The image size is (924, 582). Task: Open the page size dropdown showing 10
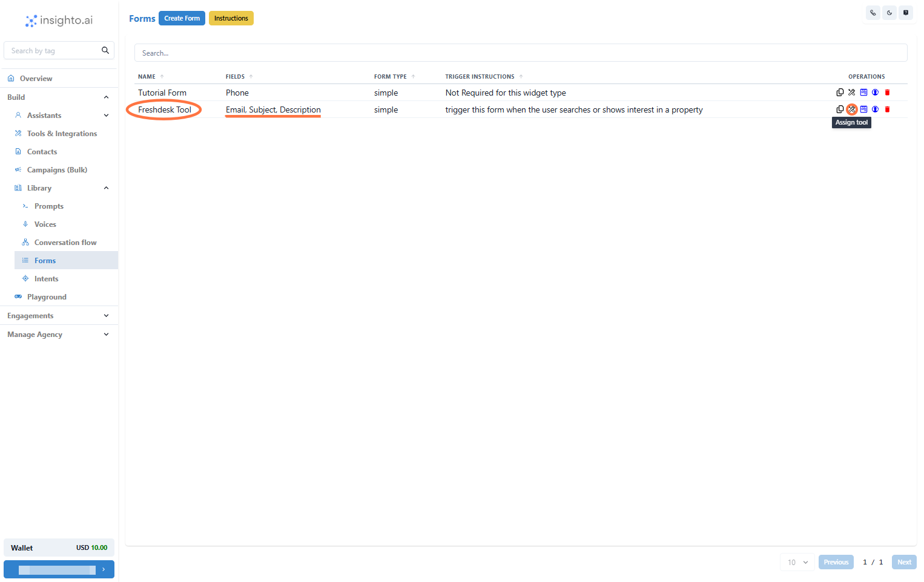click(x=797, y=562)
